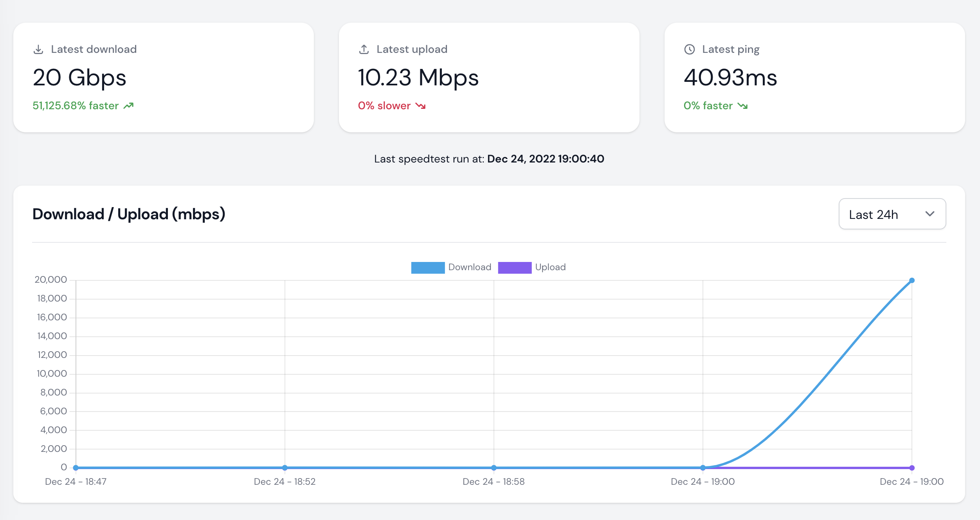980x520 pixels.
Task: Expand the time range selector options
Action: point(892,214)
